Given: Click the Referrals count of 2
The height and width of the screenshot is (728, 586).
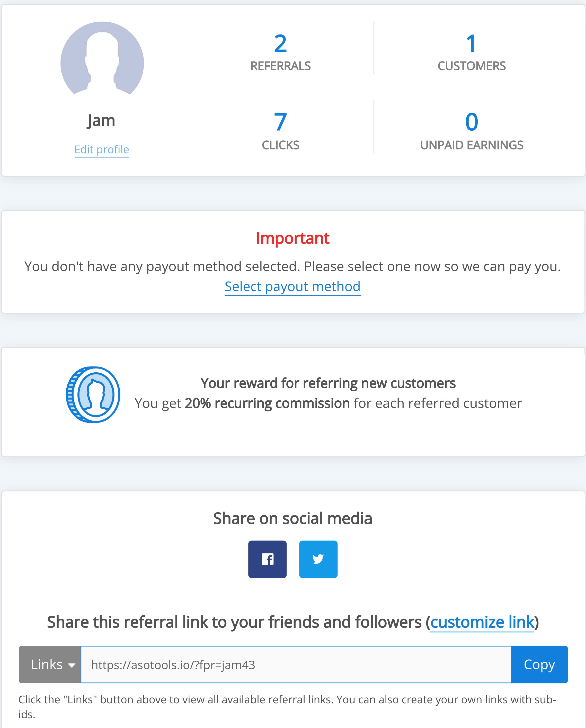Looking at the screenshot, I should pyautogui.click(x=280, y=44).
